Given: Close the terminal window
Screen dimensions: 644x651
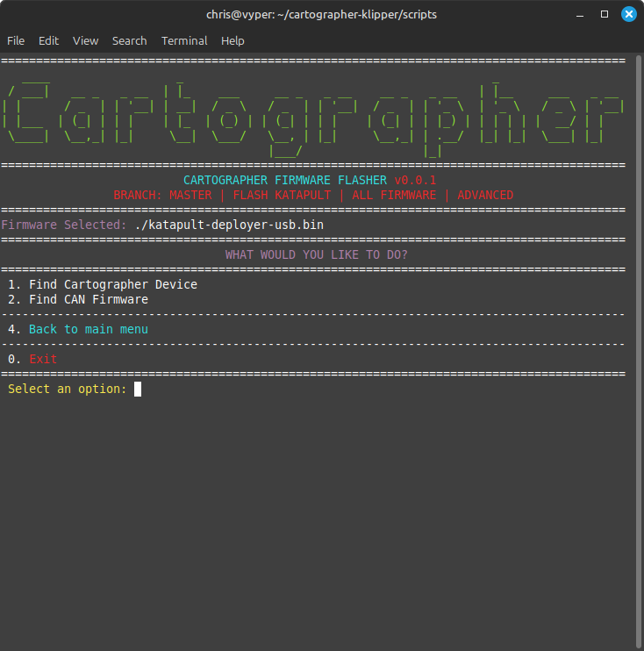Looking at the screenshot, I should (627, 14).
